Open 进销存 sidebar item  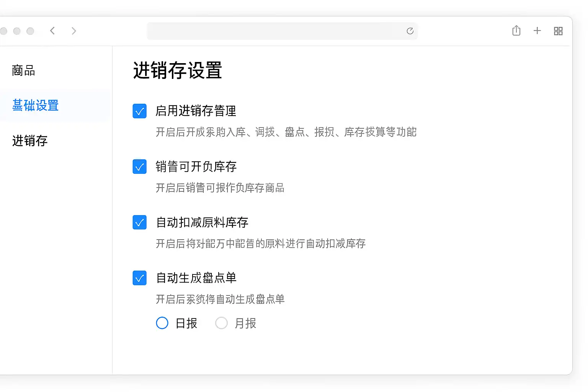30,140
